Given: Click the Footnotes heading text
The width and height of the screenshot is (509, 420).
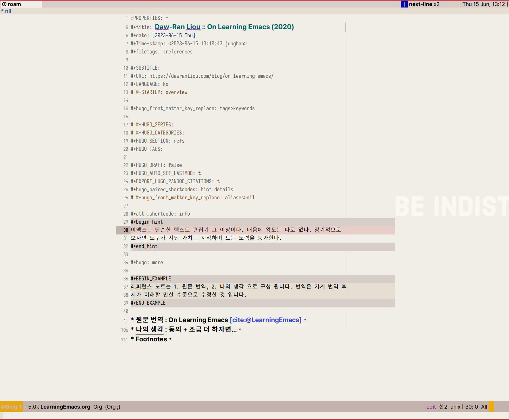Looking at the screenshot, I should pos(151,339).
